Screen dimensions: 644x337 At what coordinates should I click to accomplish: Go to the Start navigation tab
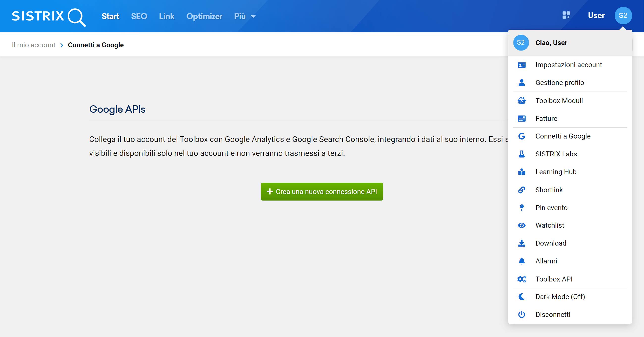point(110,16)
